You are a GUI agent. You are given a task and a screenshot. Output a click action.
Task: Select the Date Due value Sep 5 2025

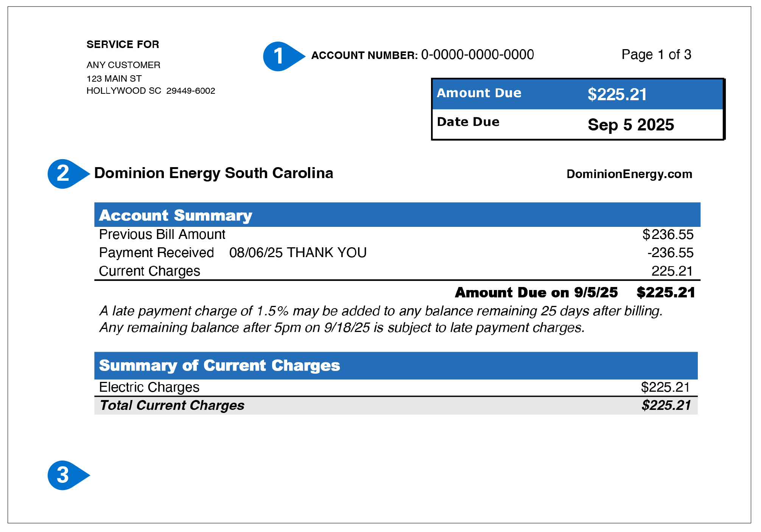(631, 125)
